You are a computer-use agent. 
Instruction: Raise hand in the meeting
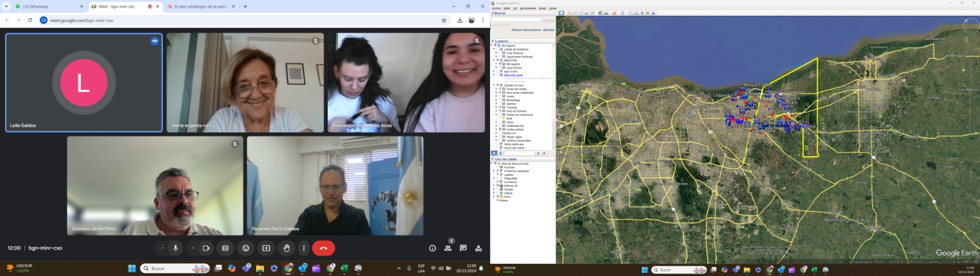click(x=286, y=248)
